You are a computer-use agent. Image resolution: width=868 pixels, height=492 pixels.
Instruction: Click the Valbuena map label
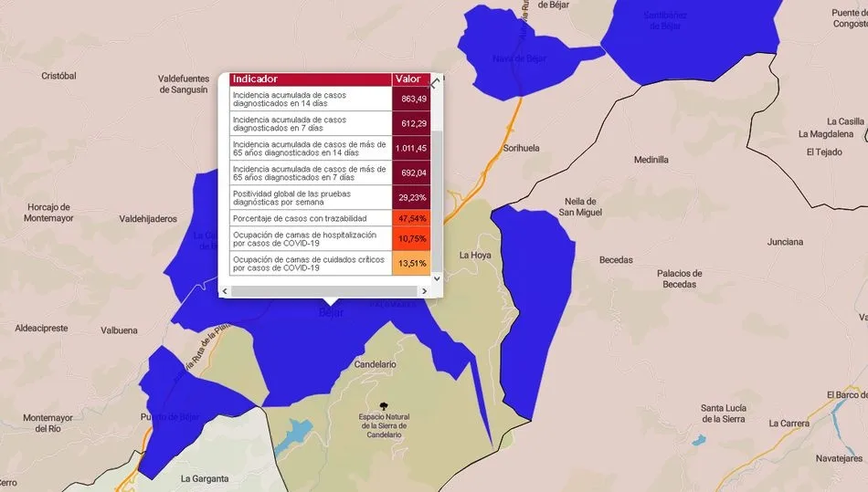[x=119, y=330]
